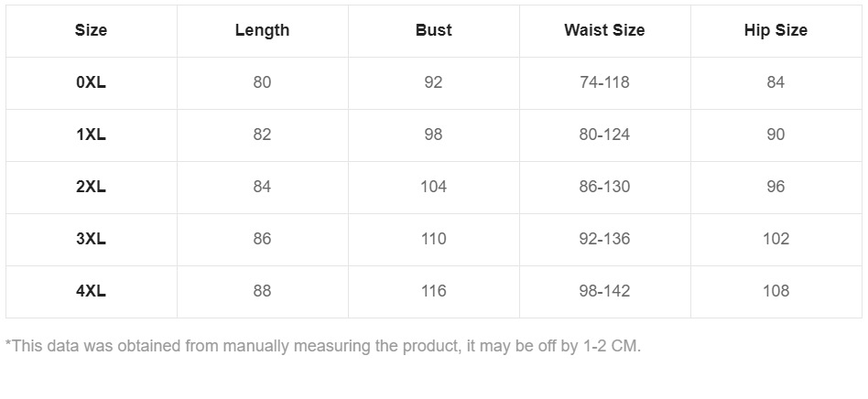Select the 1XL size row label

[x=91, y=135]
